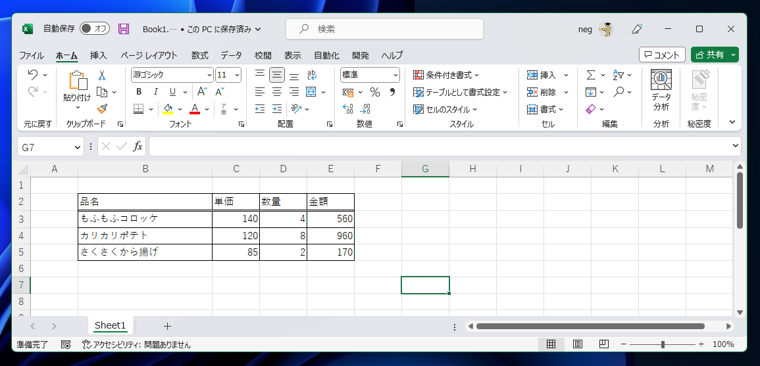760x366 pixels.
Task: Decrease indent
Action: coord(260,109)
